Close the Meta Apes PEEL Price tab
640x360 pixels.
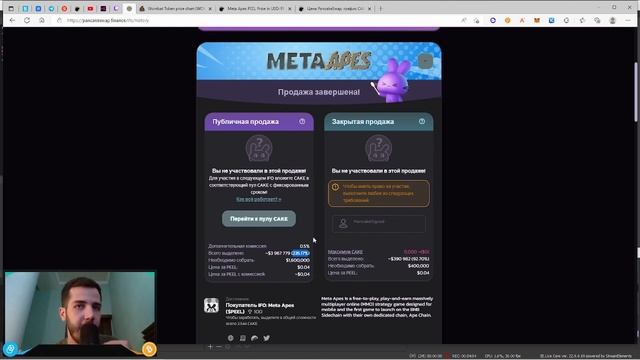(x=290, y=9)
